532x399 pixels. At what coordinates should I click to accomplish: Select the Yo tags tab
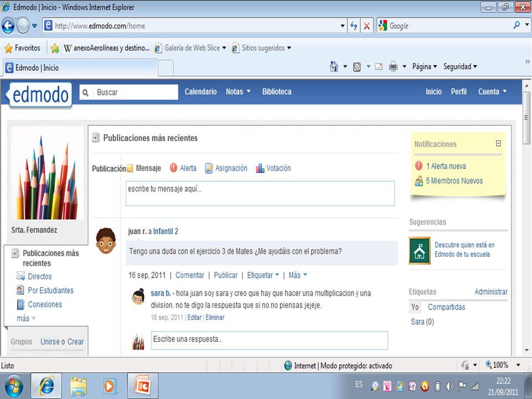click(x=415, y=307)
